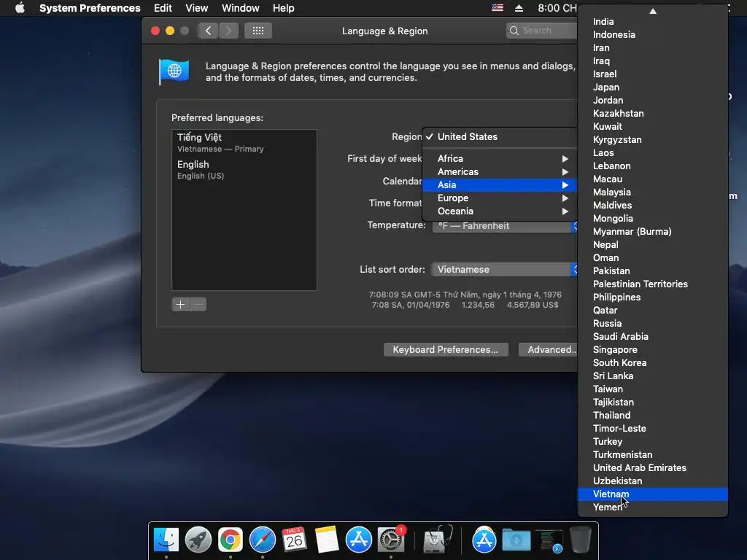Go back with the left chevron button
This screenshot has width=747, height=560.
coord(208,31)
